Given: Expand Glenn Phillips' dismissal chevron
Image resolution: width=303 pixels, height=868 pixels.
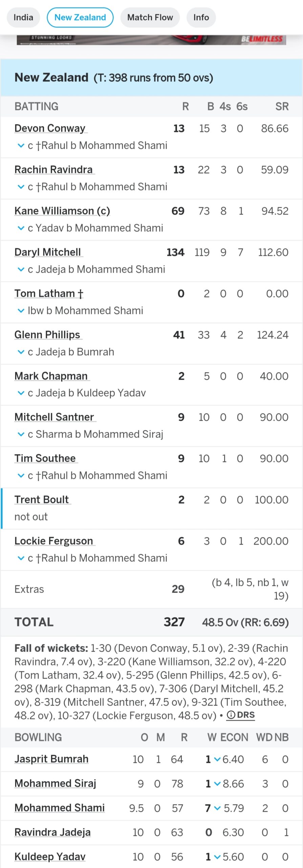Looking at the screenshot, I should click(21, 352).
